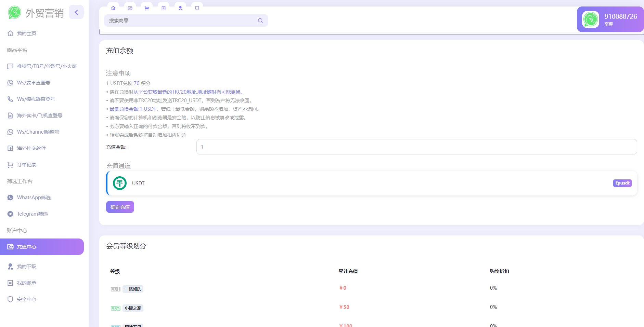Viewport: 644px width, 327px height.
Task: Open 订单记录 from the sidebar
Action: 27,165
